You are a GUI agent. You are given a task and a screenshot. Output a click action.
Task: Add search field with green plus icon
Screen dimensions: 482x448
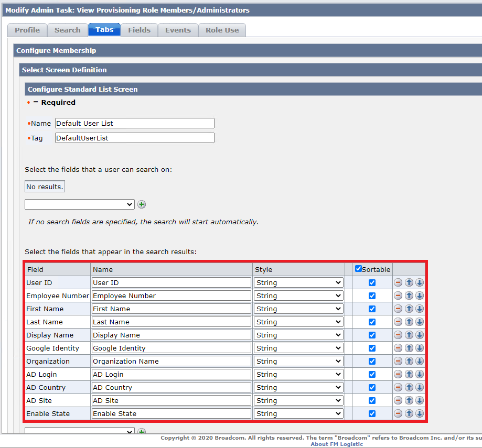[142, 204]
